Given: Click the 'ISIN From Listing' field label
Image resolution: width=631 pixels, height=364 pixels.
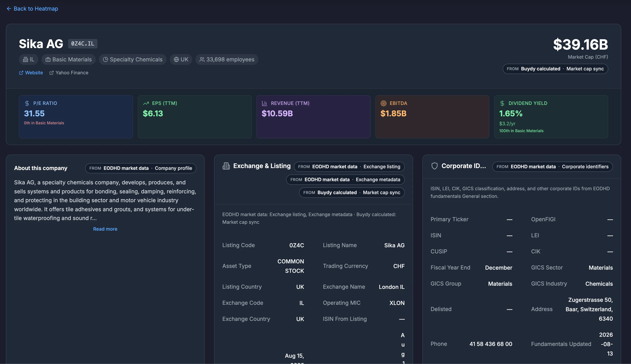Looking at the screenshot, I should (x=345, y=319).
